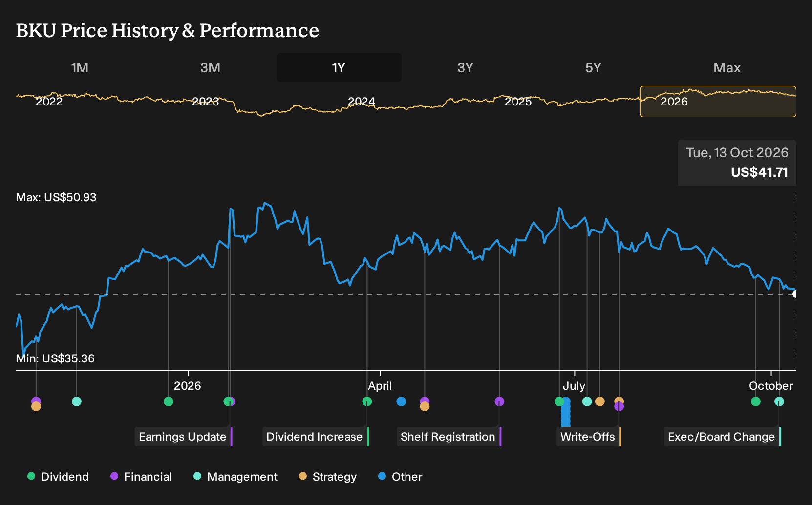
Task: Toggle the Other legend filter
Action: pos(400,477)
